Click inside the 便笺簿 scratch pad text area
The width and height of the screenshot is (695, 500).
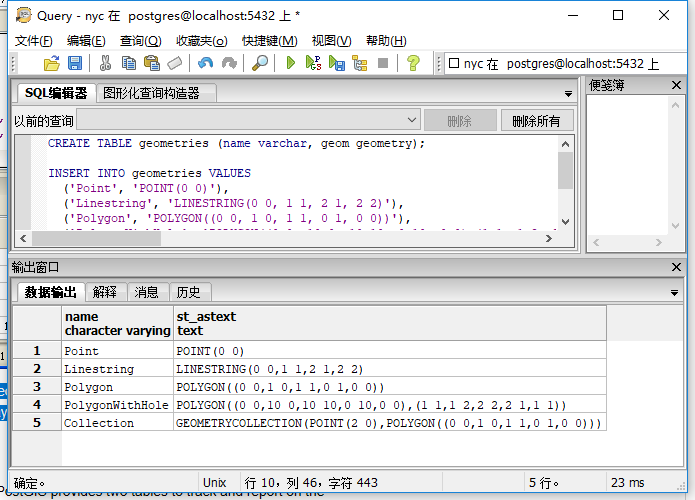coord(628,165)
